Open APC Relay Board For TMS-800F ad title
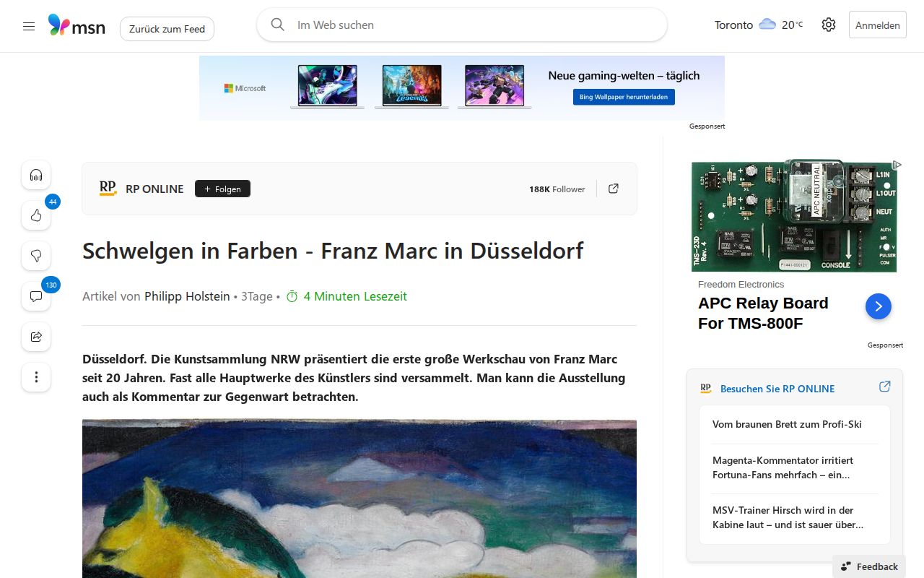The image size is (924, 578). 763,313
